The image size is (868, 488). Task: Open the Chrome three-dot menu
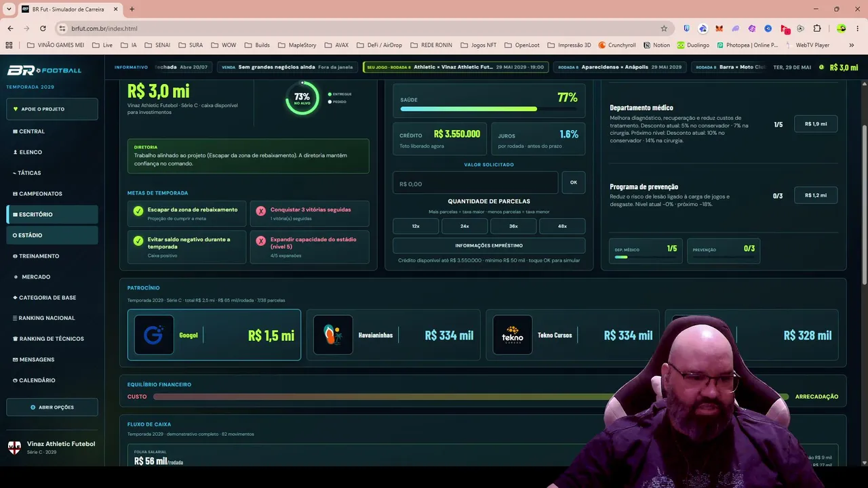click(x=857, y=28)
